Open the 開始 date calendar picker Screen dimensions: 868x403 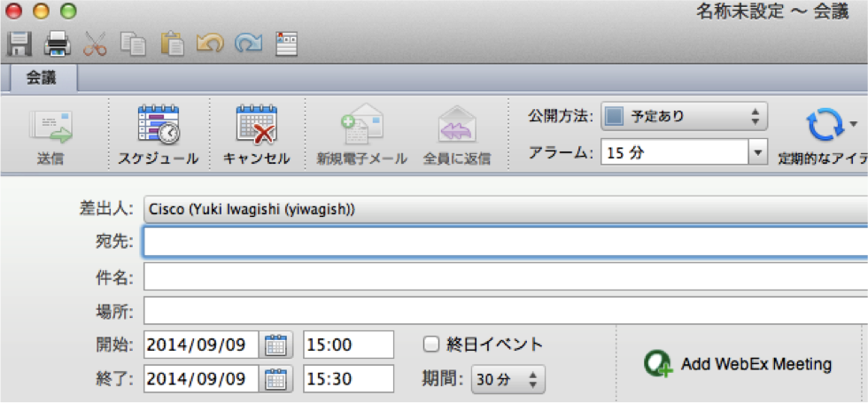pyautogui.click(x=277, y=344)
